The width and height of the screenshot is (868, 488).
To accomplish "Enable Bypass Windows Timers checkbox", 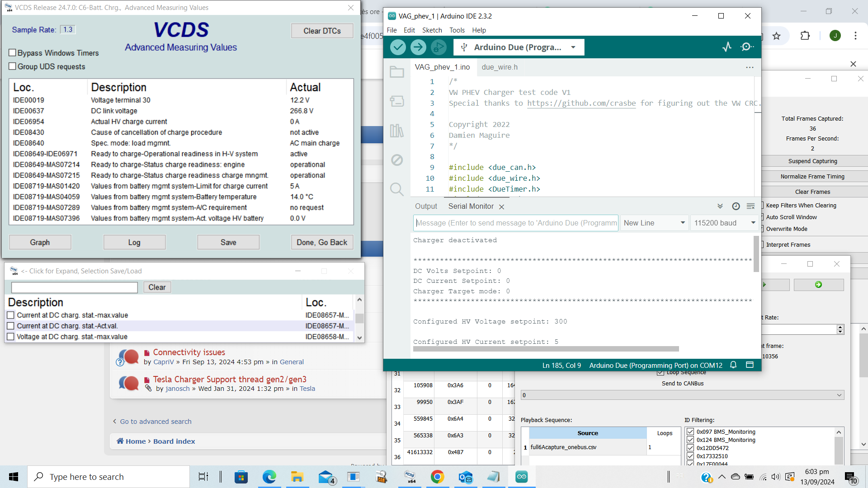I will [x=13, y=53].
